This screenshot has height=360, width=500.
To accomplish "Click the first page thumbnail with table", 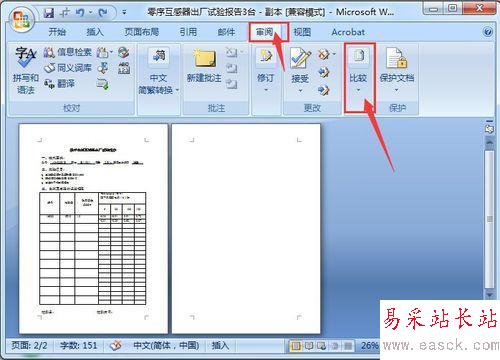I will 93,229.
